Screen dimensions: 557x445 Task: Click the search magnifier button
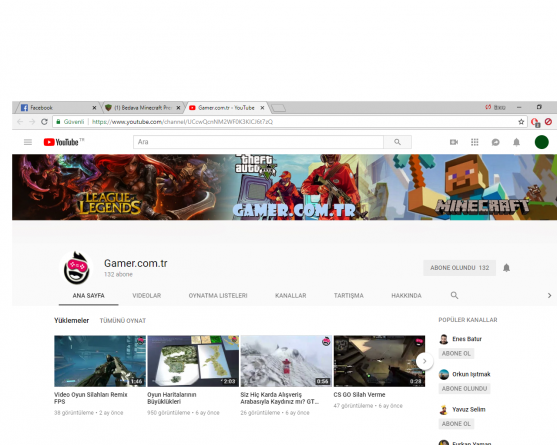tap(398, 142)
